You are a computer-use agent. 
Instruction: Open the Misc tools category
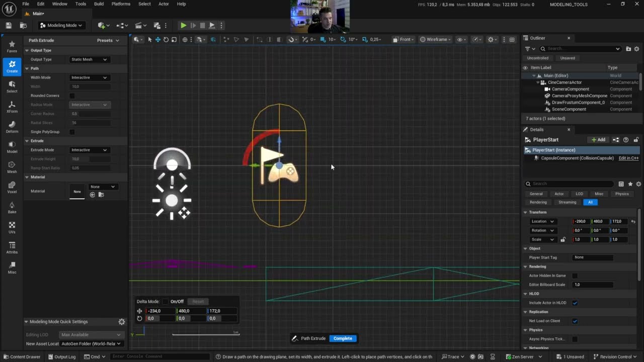12,268
